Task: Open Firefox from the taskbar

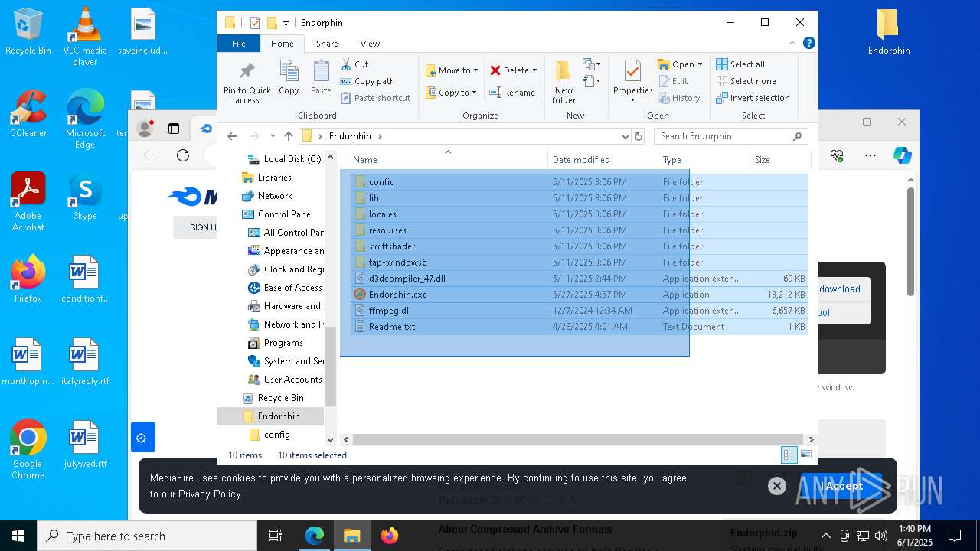Action: [389, 536]
